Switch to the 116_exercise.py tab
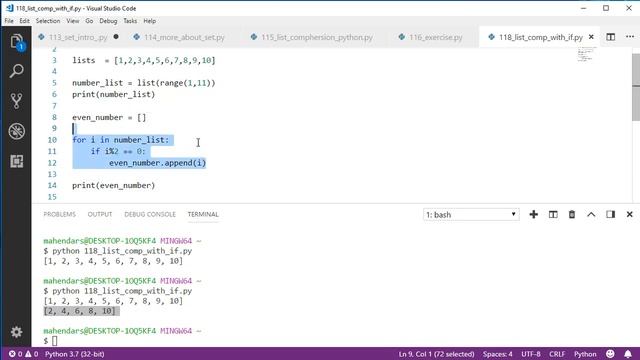The height and width of the screenshot is (360, 640). click(435, 37)
